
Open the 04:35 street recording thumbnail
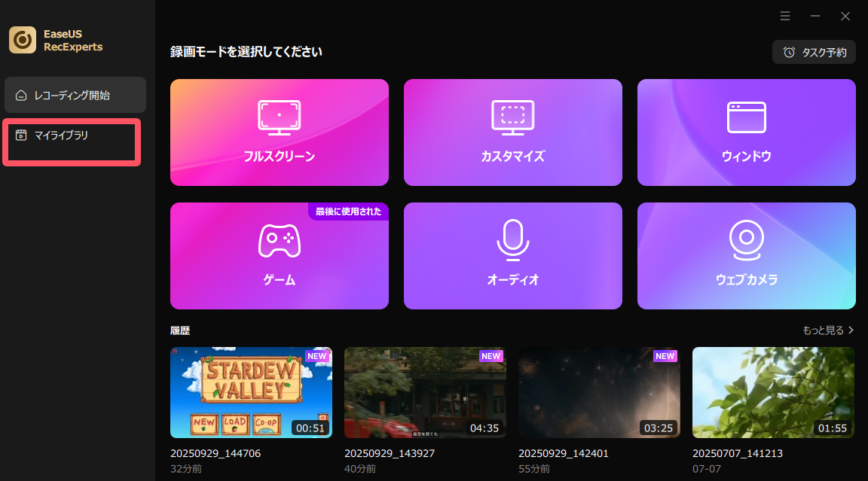(x=425, y=392)
